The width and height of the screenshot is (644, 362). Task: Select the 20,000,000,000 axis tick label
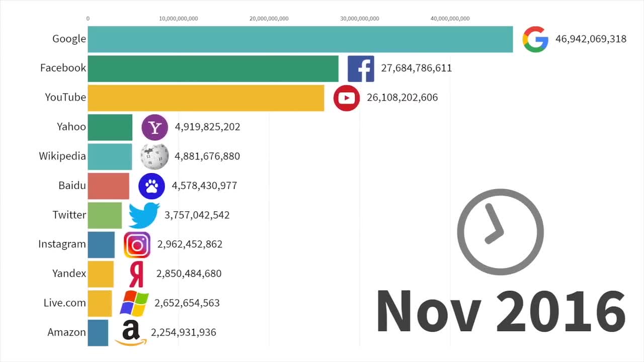269,19
